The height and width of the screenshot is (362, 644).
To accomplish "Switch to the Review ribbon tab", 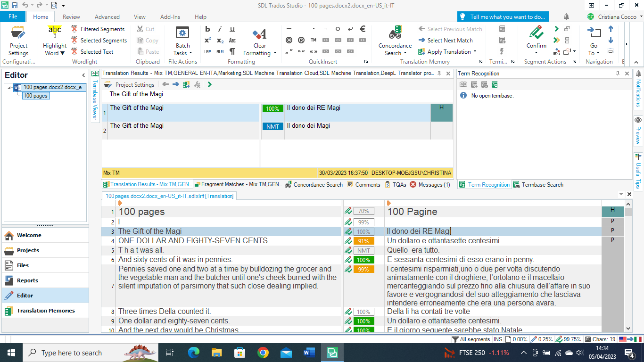I will pyautogui.click(x=71, y=16).
